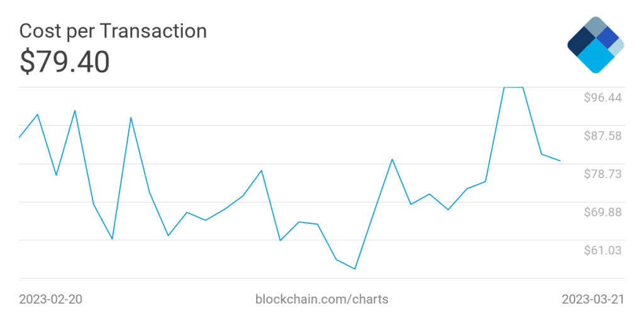
Task: Click the lowest trough of the chart line
Action: (355, 269)
